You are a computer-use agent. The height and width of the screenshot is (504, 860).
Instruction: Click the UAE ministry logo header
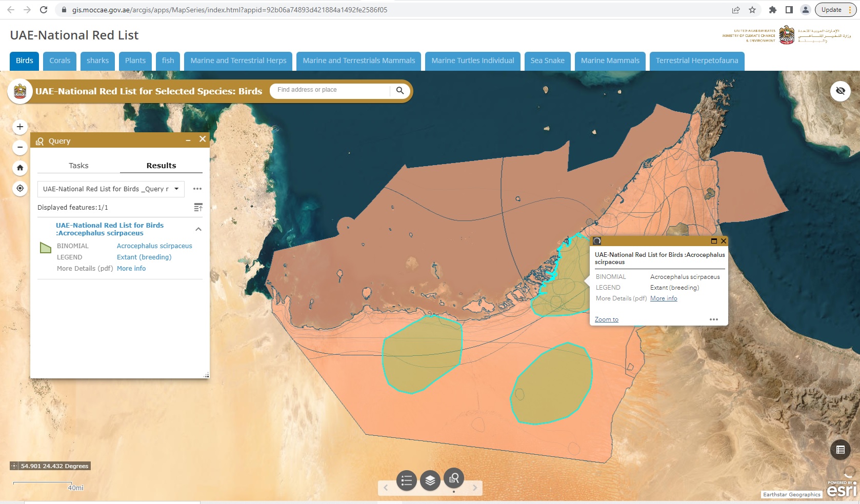click(787, 35)
